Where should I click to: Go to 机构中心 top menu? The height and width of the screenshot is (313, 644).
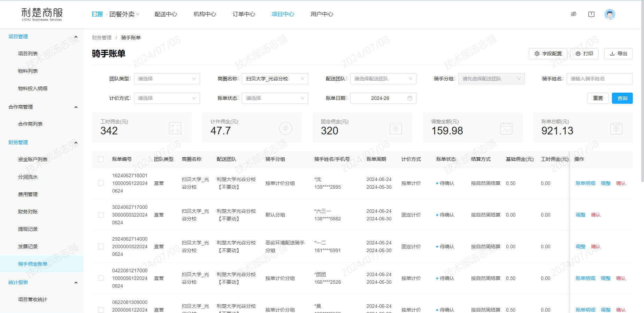[x=205, y=14]
